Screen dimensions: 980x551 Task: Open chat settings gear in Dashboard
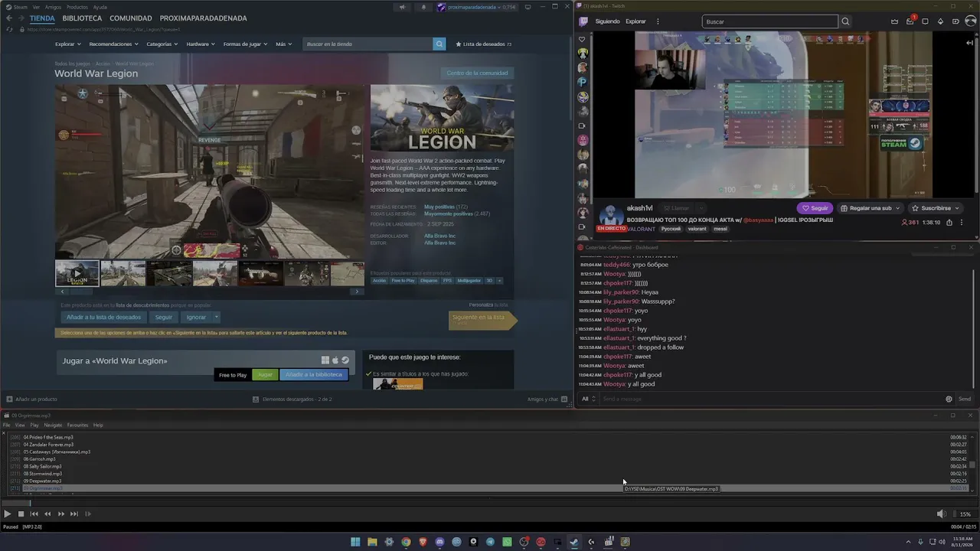[x=949, y=399]
